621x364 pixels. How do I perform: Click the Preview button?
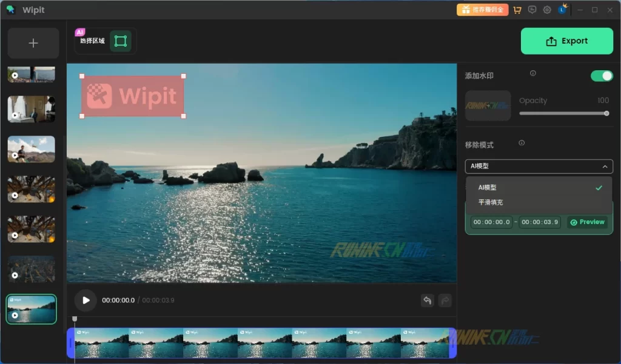(587, 222)
